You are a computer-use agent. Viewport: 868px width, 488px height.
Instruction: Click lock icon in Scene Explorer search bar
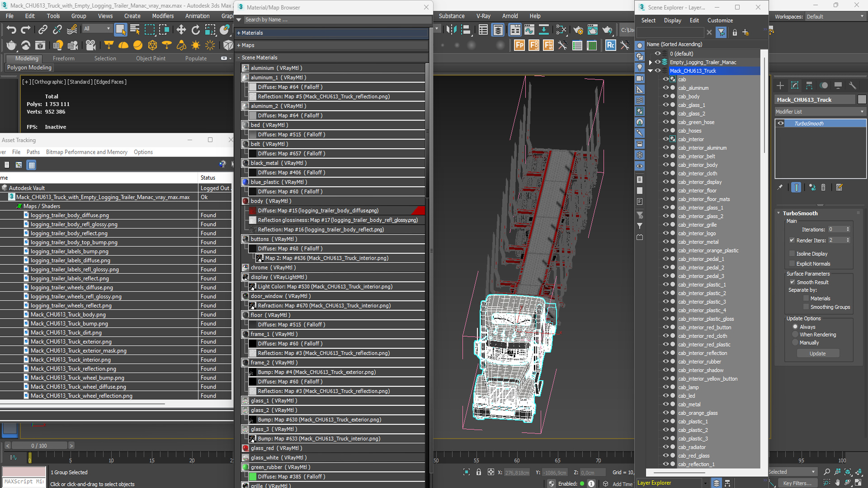point(735,32)
